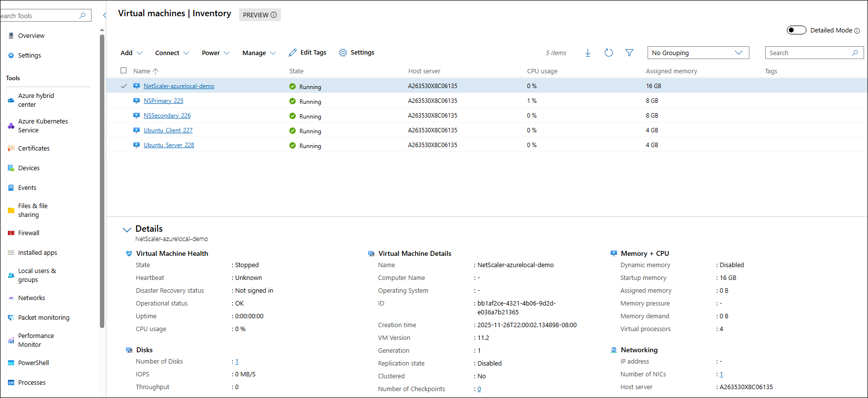Click the PowerShell icon in sidebar
The width and height of the screenshot is (868, 398).
click(x=11, y=363)
